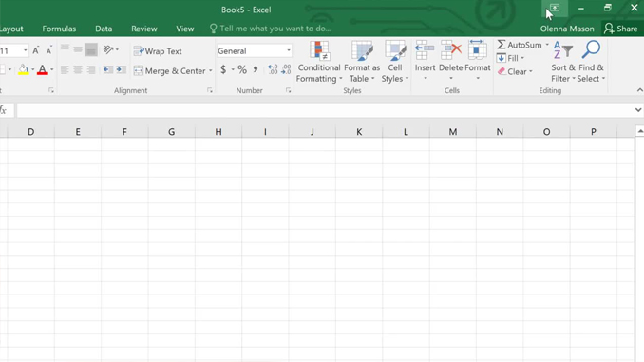The width and height of the screenshot is (644, 362).
Task: Decrease font size with the smaller A icon
Action: click(48, 51)
